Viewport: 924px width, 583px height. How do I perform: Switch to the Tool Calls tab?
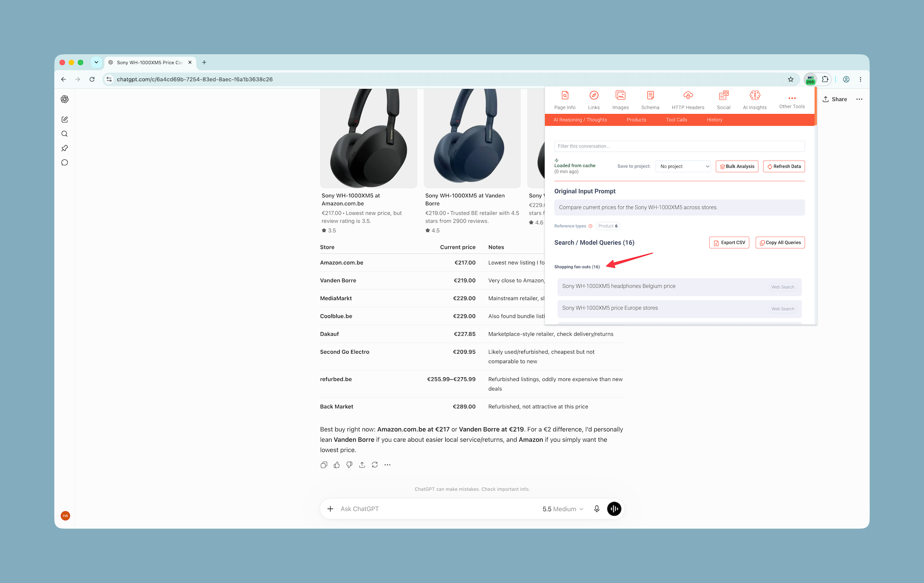pos(676,120)
